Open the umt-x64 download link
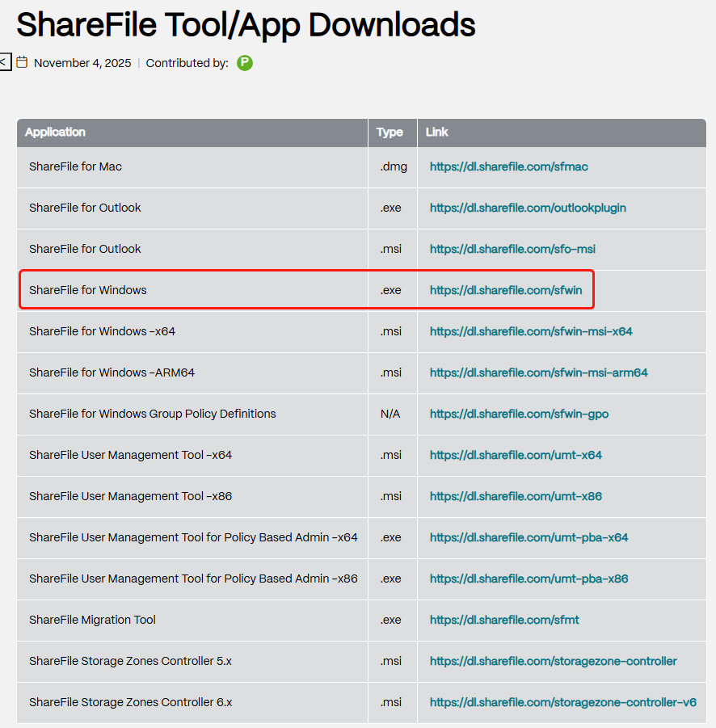The image size is (716, 728). point(516,455)
